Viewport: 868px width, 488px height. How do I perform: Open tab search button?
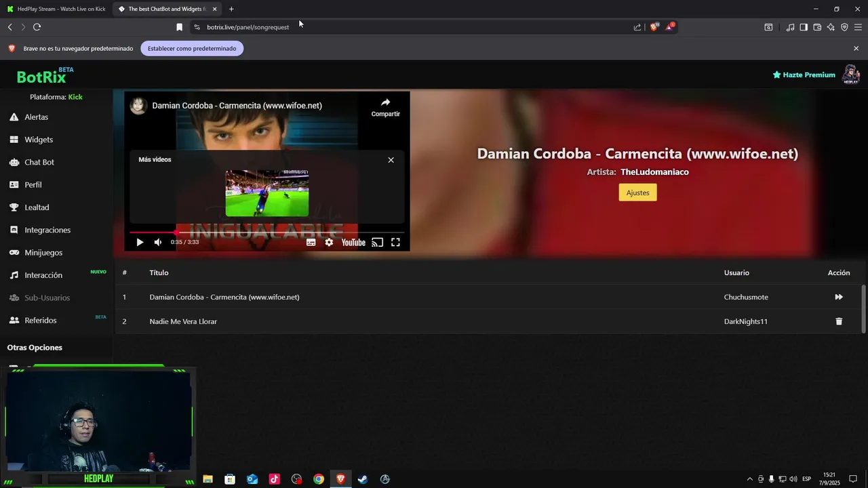click(x=768, y=27)
